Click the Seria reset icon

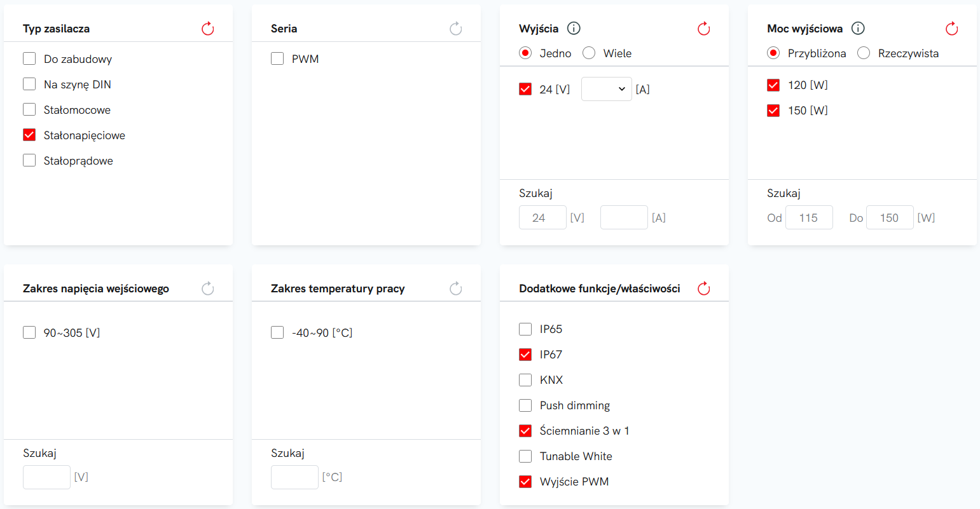pos(456,29)
